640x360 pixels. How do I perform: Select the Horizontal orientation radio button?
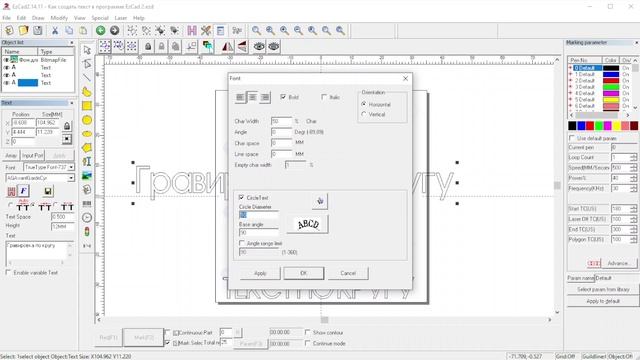pyautogui.click(x=364, y=104)
